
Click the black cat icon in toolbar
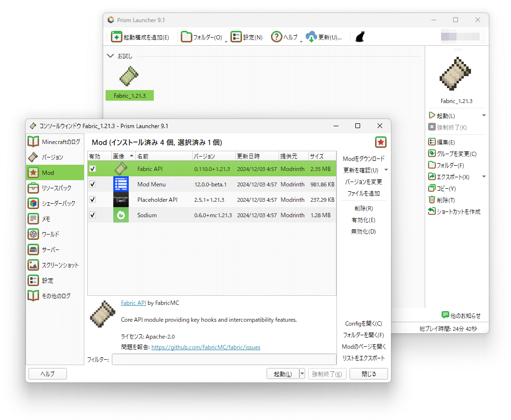tap(360, 37)
